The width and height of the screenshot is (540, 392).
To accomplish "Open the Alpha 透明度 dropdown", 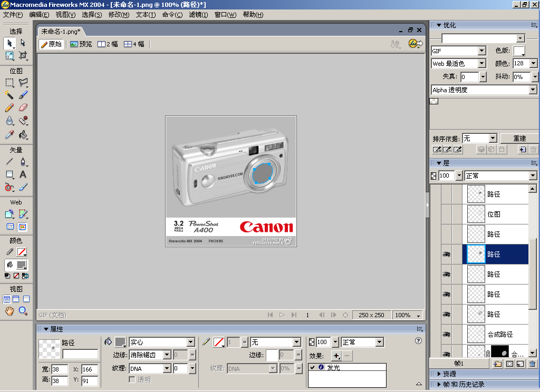I will tap(533, 90).
